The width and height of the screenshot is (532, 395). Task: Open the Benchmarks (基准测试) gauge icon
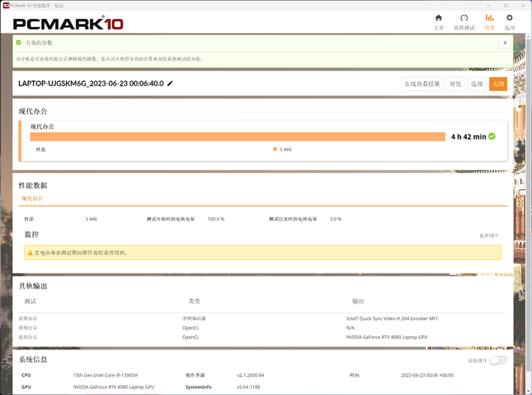tap(464, 18)
